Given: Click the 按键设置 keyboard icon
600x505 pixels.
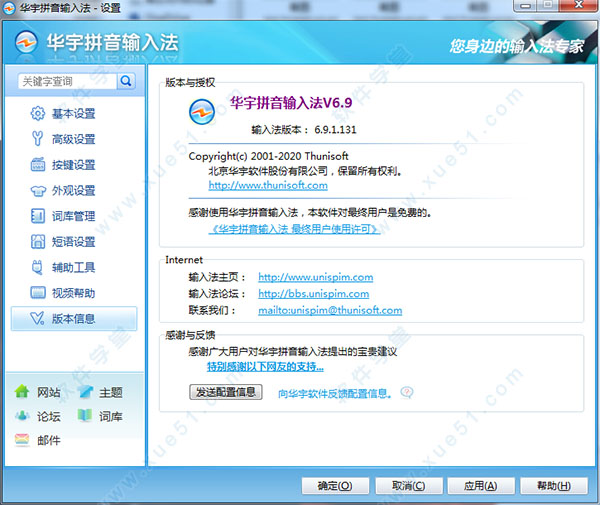Looking at the screenshot, I should pos(38,165).
